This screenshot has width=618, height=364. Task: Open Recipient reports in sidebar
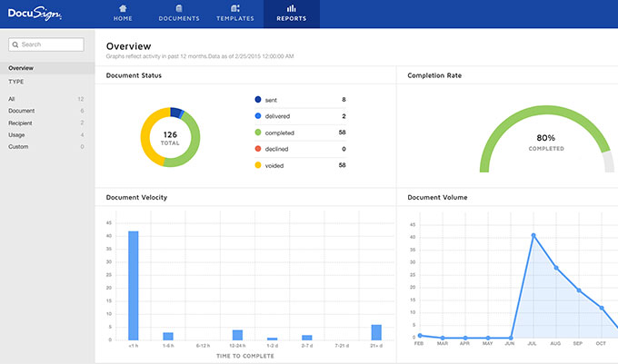point(21,122)
